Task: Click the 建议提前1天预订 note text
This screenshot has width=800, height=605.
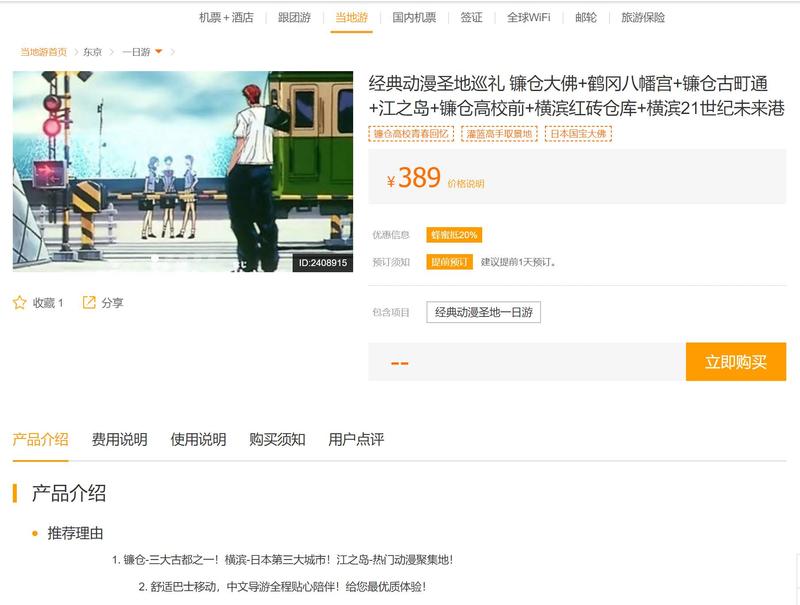Action: click(518, 262)
